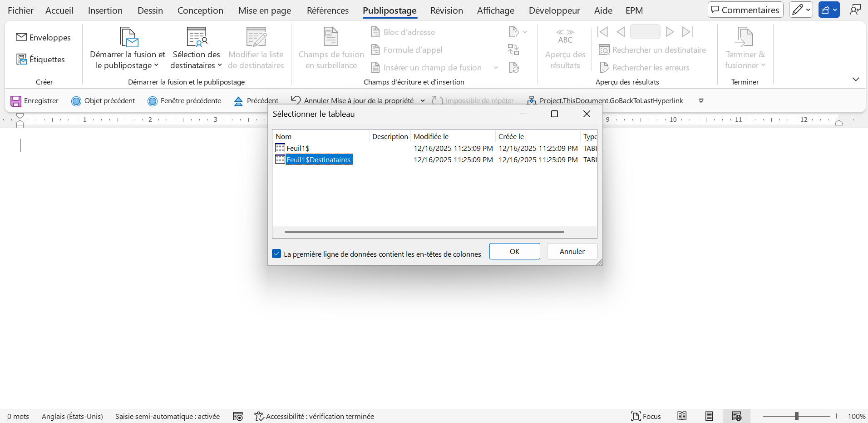Click Insérer un champ de fusion
Image resolution: width=868 pixels, height=423 pixels.
click(x=427, y=67)
